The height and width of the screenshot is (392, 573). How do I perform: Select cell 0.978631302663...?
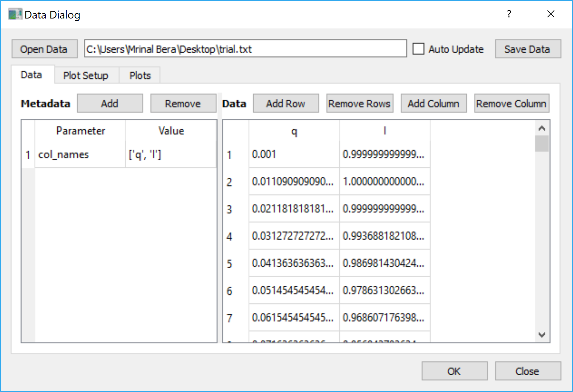385,290
